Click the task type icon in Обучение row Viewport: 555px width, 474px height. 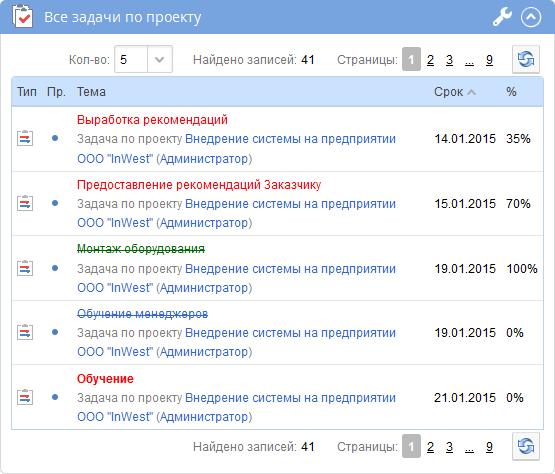(x=25, y=397)
